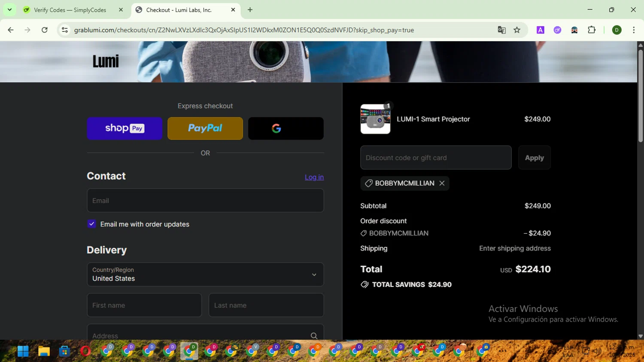Image resolution: width=644 pixels, height=362 pixels.
Task: Go back to the previous page
Action: pos(11,30)
